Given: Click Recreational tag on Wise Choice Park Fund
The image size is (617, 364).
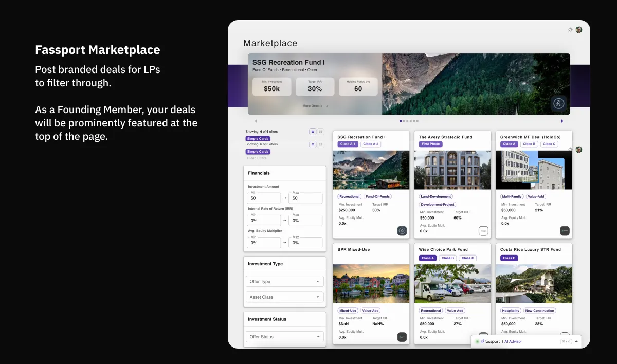Looking at the screenshot, I should [x=431, y=311].
